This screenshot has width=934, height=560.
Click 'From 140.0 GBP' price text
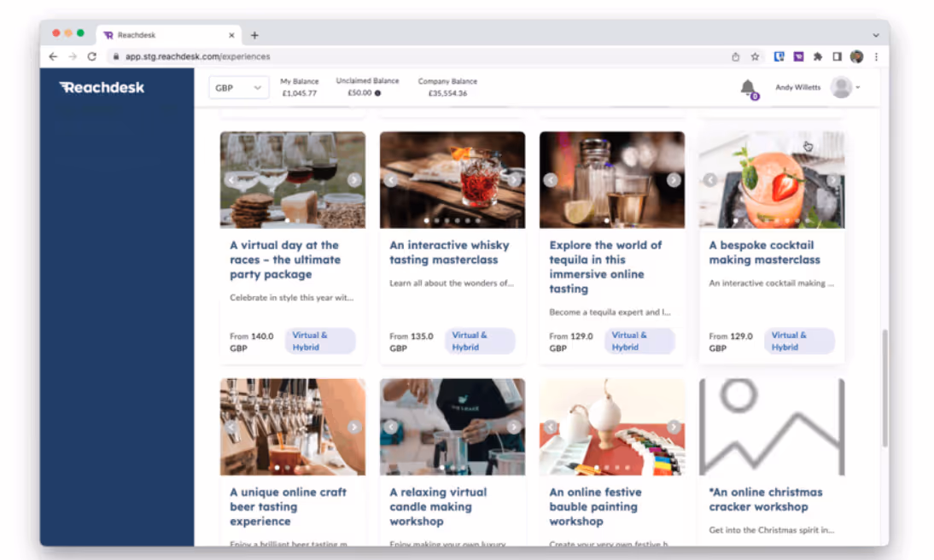251,342
